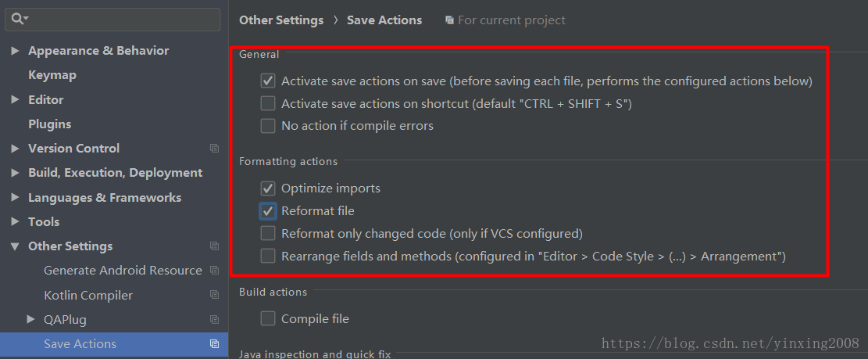This screenshot has height=359, width=868.
Task: Expand the Appearance & Behavior node
Action: pyautogui.click(x=15, y=50)
